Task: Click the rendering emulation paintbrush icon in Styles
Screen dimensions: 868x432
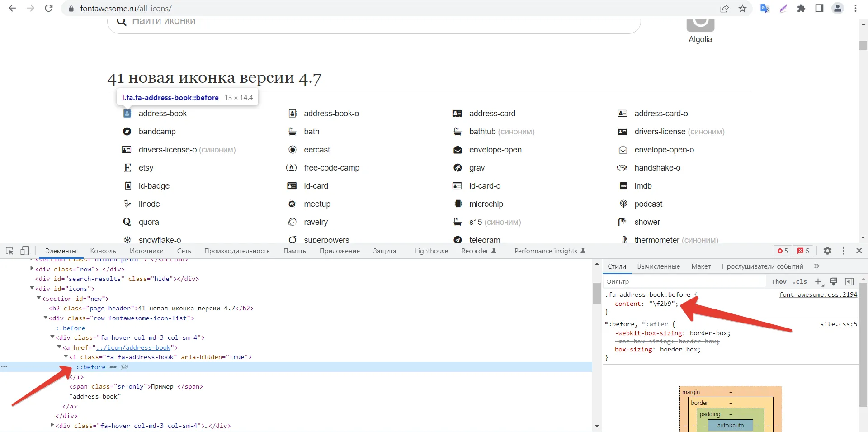Action: [834, 281]
